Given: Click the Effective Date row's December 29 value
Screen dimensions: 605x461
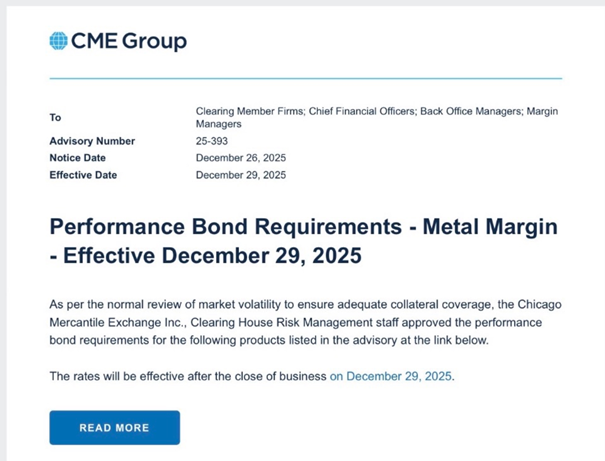Looking at the screenshot, I should (241, 175).
